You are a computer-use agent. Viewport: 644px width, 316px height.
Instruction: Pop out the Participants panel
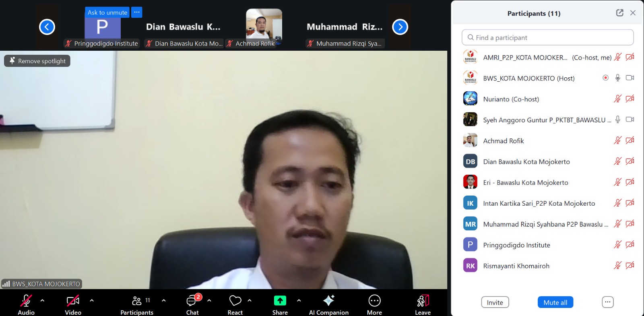tap(620, 13)
